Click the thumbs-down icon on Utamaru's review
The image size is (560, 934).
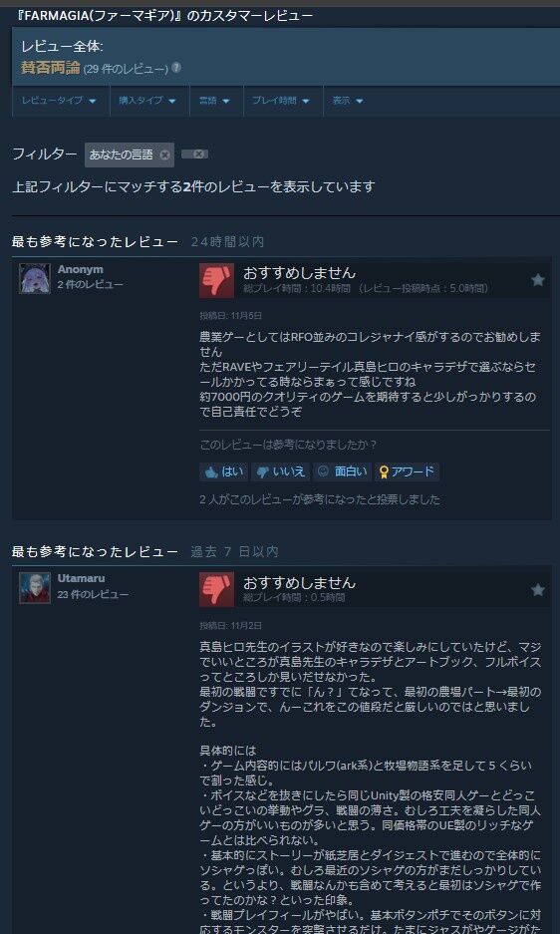217,590
